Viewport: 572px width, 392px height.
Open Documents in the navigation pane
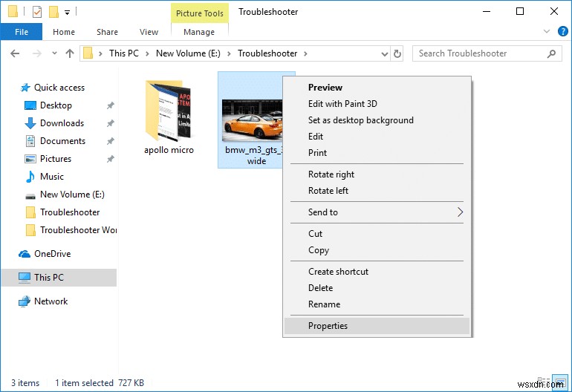click(62, 141)
